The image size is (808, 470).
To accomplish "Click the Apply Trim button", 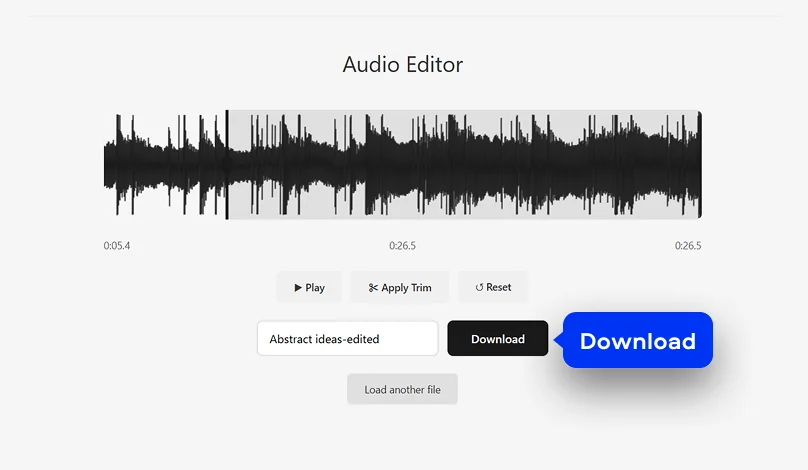I will pos(400,287).
